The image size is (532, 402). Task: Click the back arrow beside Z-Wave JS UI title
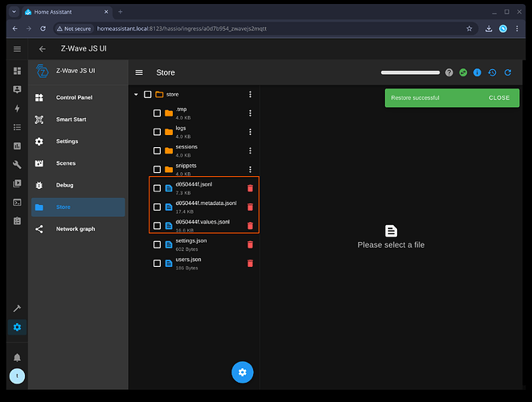(42, 49)
